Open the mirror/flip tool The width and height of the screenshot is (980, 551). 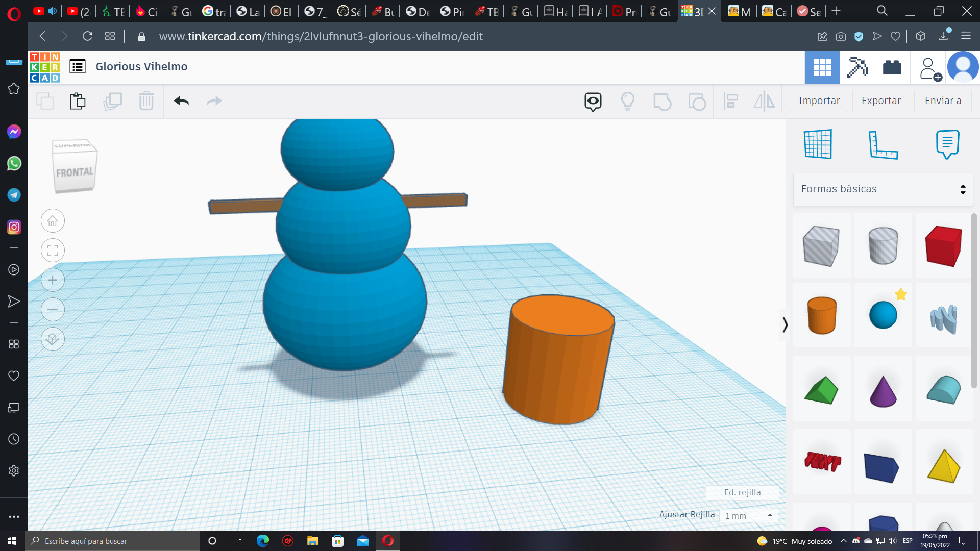764,101
